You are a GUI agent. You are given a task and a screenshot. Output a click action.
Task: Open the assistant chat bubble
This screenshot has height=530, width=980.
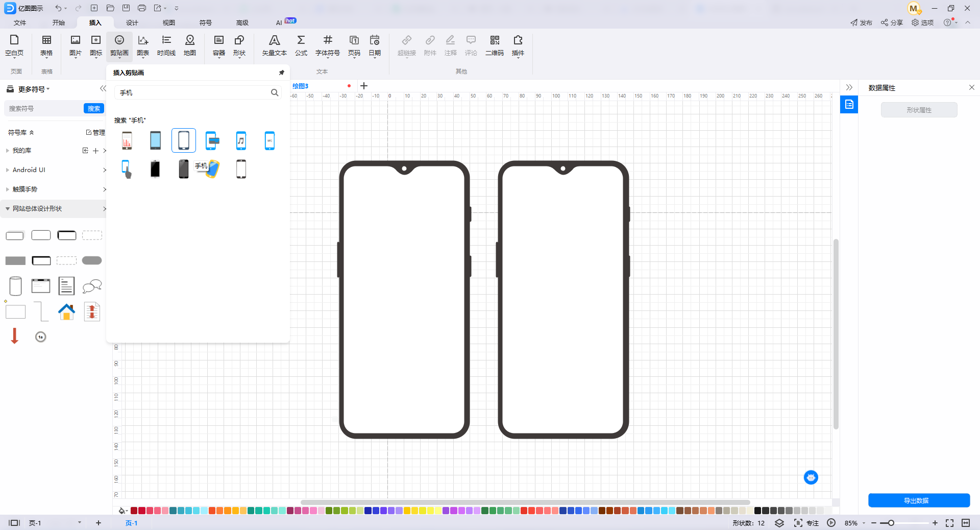pyautogui.click(x=811, y=477)
